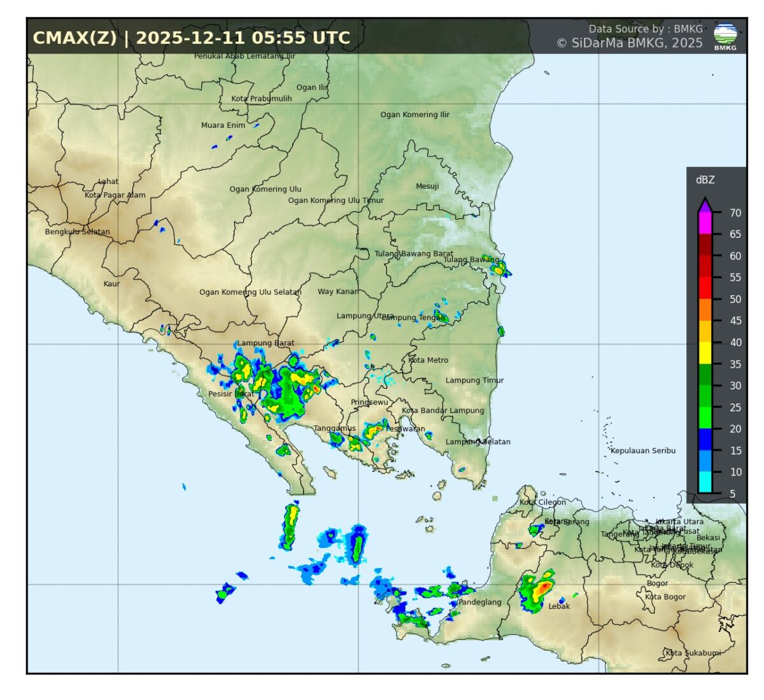
Task: Click the CMAX(Z) timestamp title
Action: pyautogui.click(x=191, y=38)
